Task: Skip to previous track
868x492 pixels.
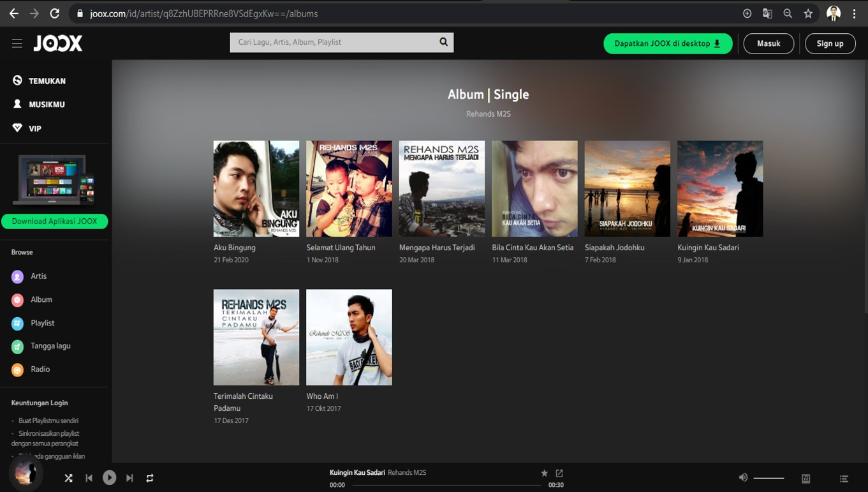Action: [x=89, y=478]
